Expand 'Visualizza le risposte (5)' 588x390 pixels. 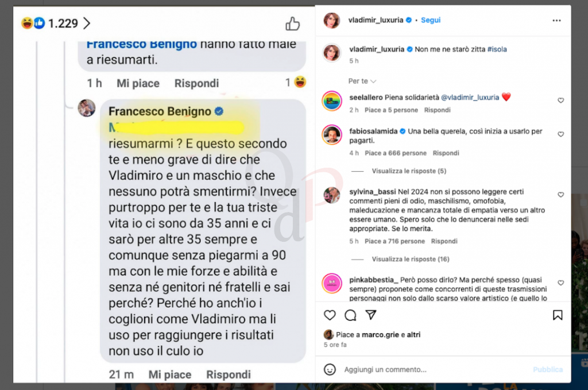409,171
